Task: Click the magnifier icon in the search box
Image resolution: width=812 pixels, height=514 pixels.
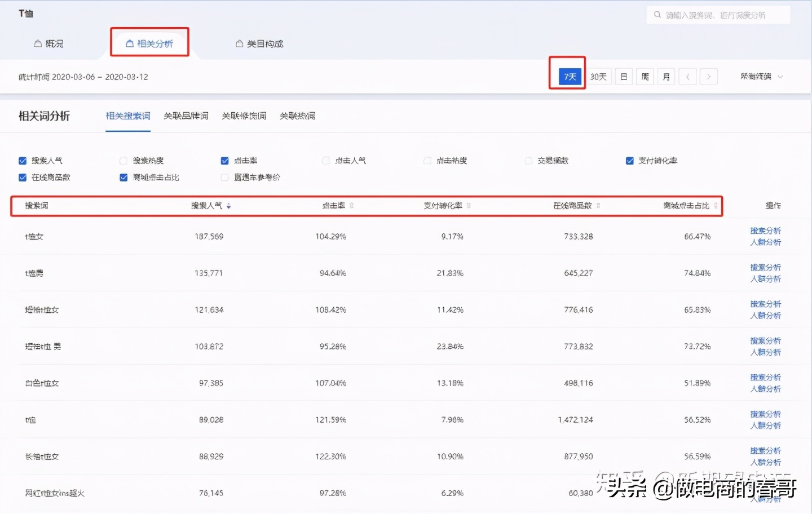Action: point(657,15)
